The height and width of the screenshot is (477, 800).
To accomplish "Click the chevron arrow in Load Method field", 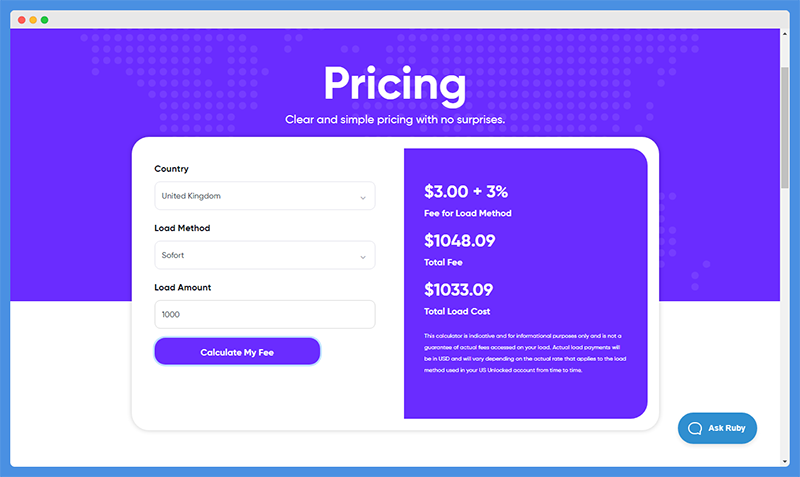I will 363,257.
